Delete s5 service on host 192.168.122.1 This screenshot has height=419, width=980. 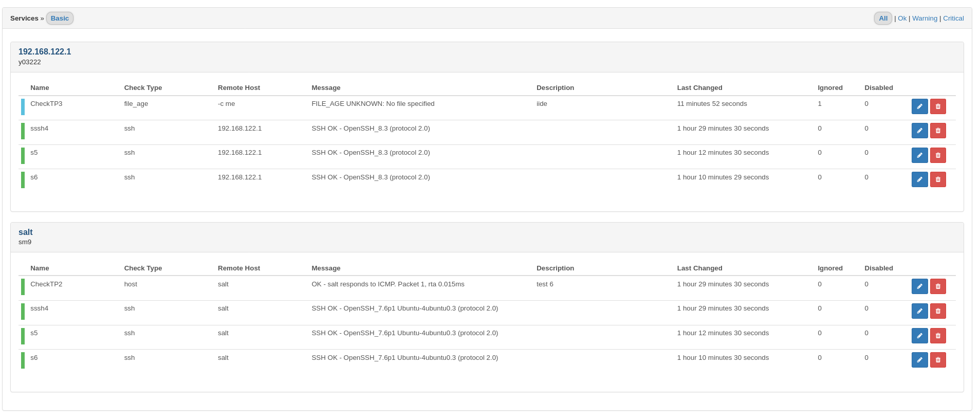click(938, 155)
